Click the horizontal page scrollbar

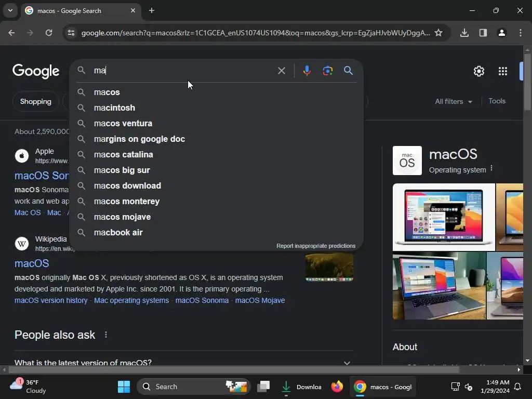pos(234,369)
